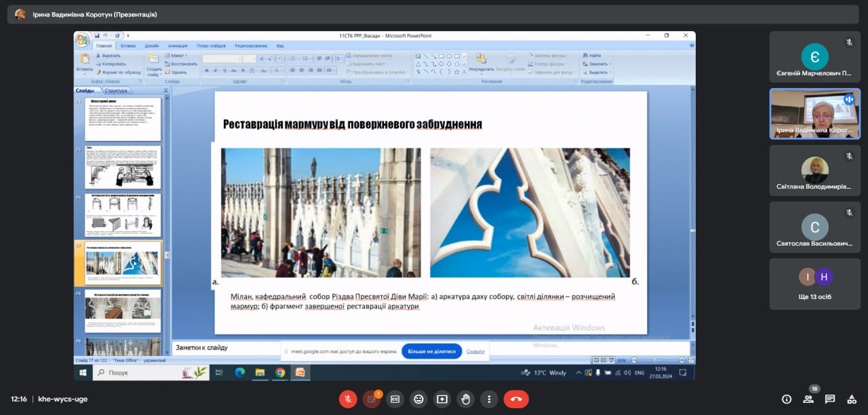Click 'Копировать' copy command

111,64
